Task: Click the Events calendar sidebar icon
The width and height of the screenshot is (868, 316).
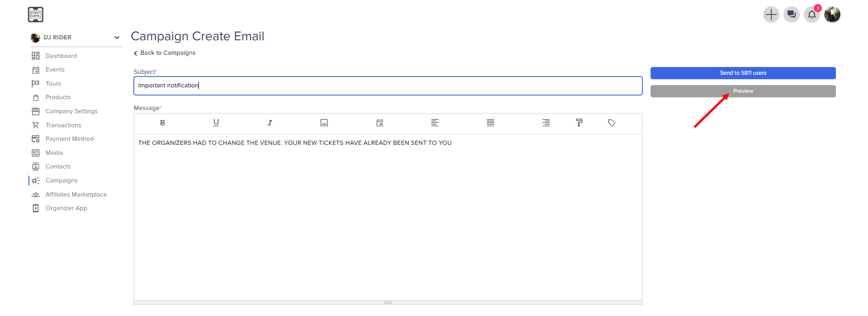Action: [36, 70]
